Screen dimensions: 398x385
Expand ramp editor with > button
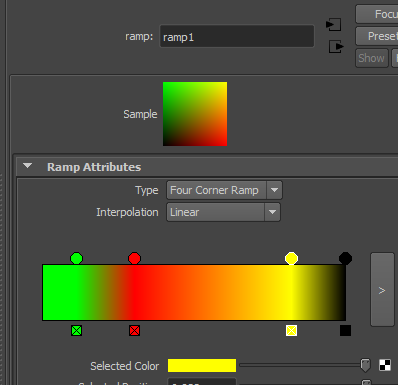[382, 289]
